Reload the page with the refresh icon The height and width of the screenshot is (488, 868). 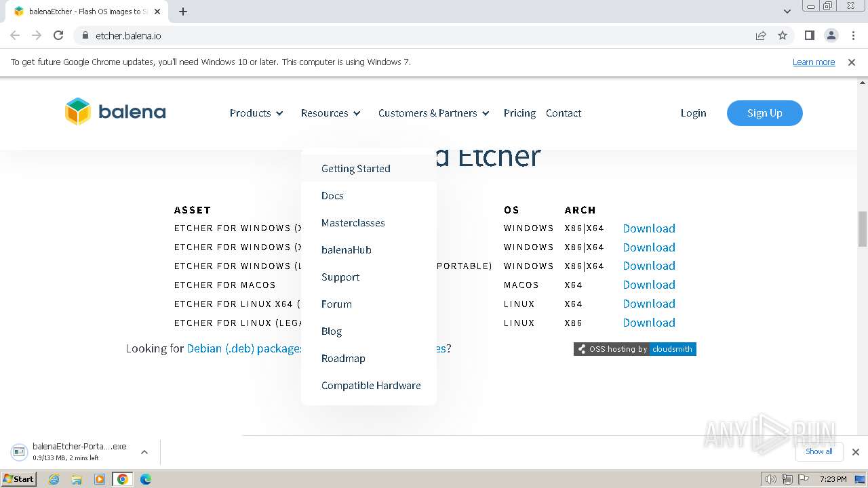click(x=58, y=35)
